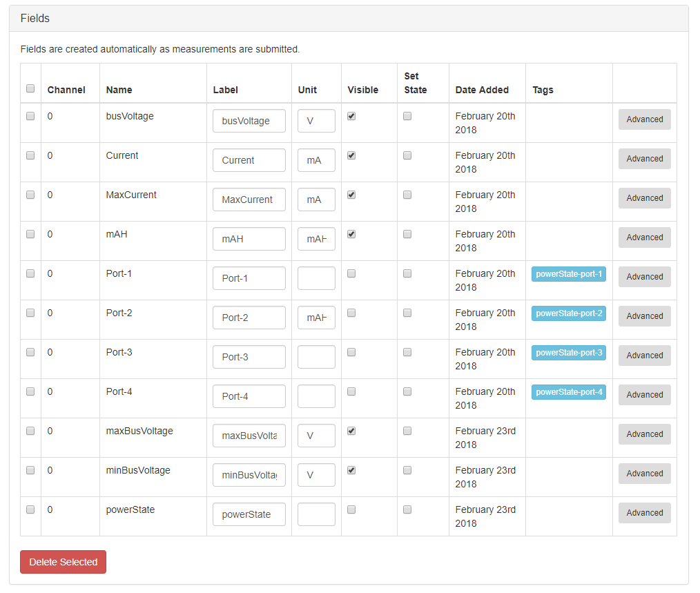Click the empty Unit field for powerState

click(x=316, y=514)
